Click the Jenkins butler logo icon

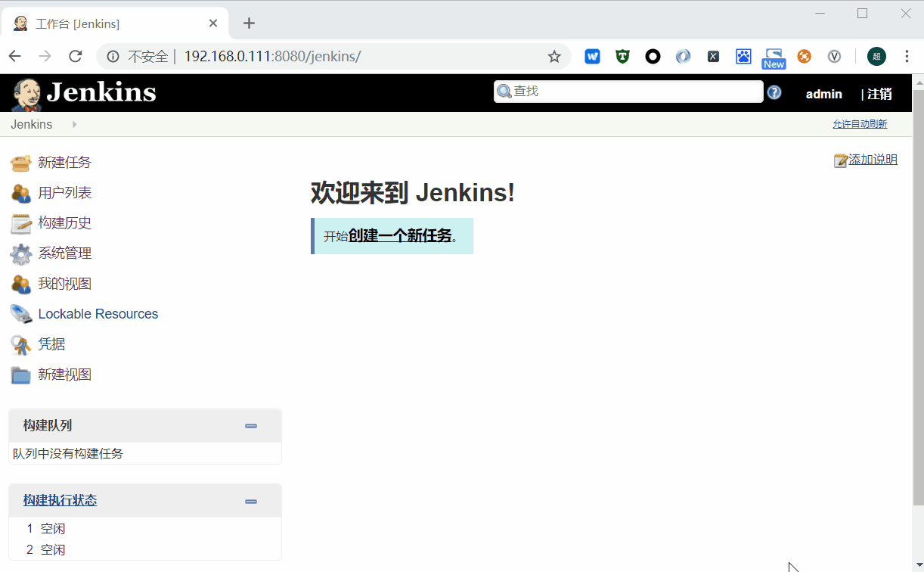pos(26,94)
